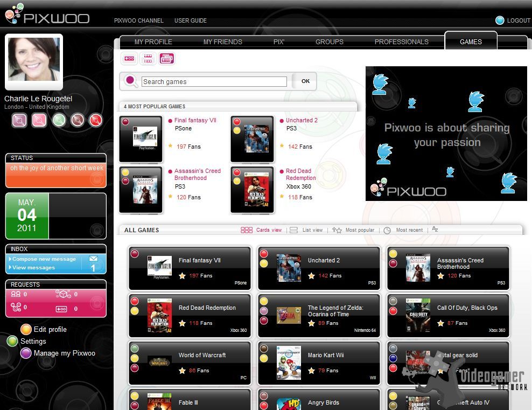The width and height of the screenshot is (532, 410).
Task: Open the User Guide link
Action: pos(190,20)
